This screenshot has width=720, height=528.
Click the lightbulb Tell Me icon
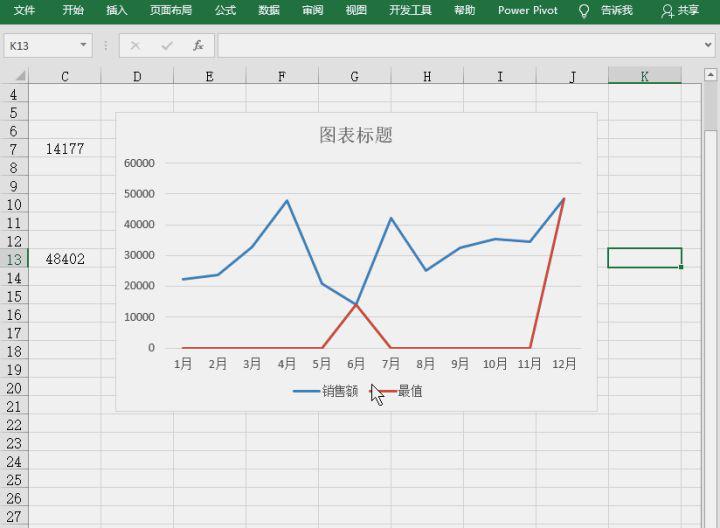pyautogui.click(x=584, y=11)
